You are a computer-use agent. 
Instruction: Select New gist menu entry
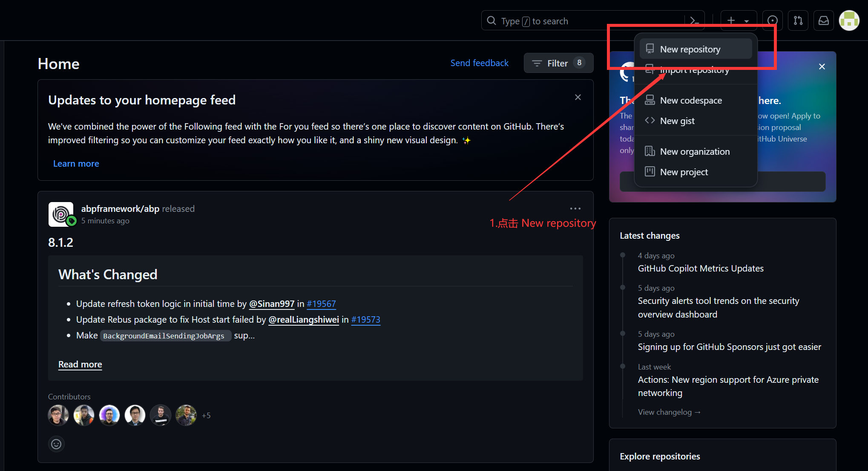pos(696,121)
